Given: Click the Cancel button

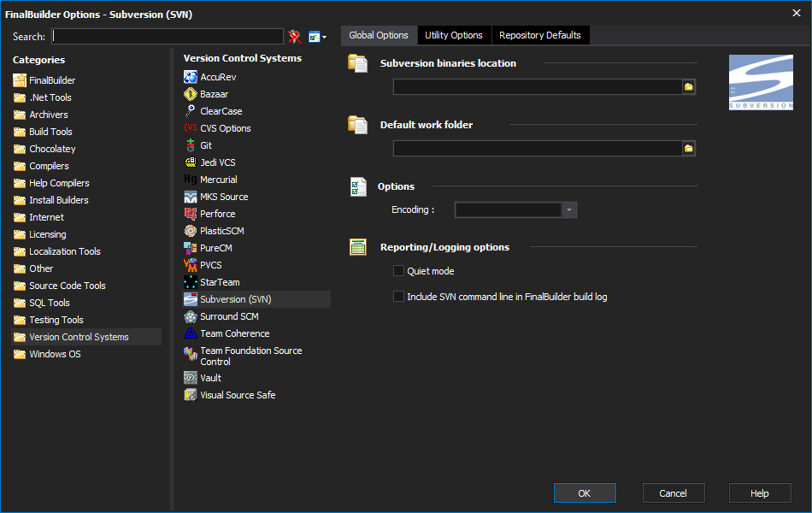Looking at the screenshot, I should tap(674, 493).
